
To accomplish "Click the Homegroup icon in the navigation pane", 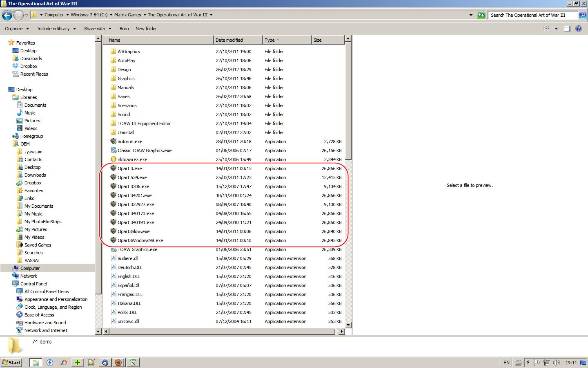I will pos(16,136).
